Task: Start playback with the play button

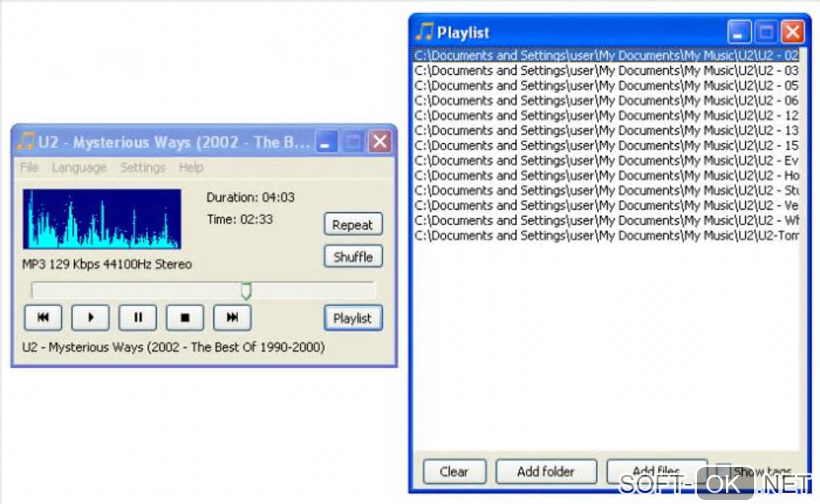Action: coord(91,318)
